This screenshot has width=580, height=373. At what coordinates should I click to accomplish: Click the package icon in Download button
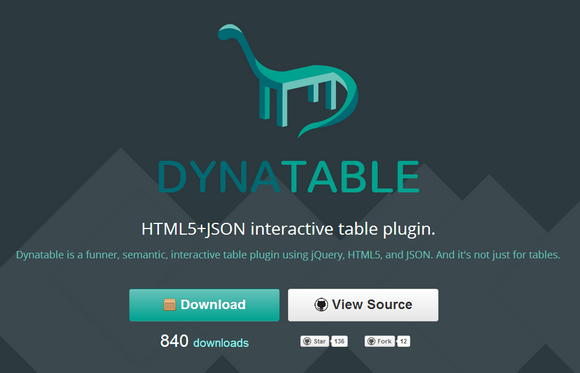point(169,305)
